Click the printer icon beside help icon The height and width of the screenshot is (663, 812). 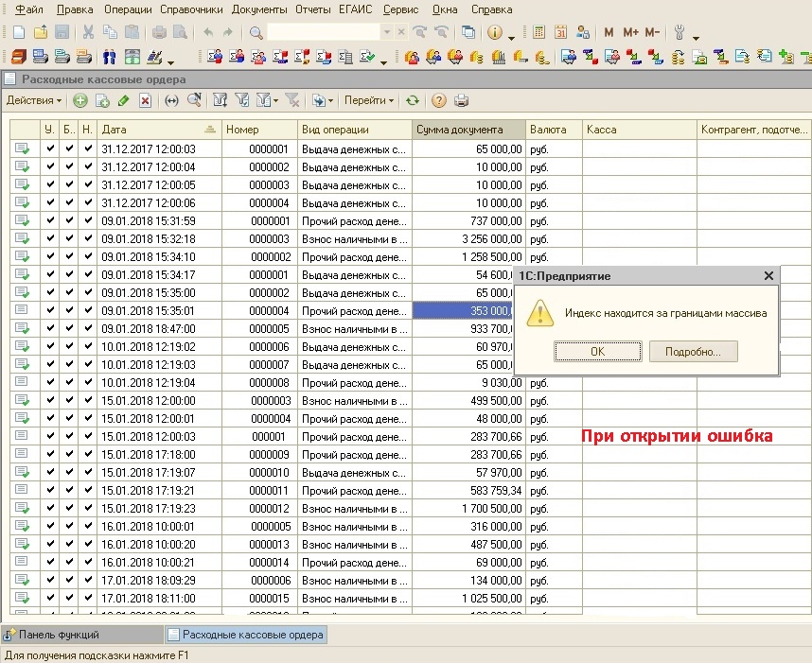click(461, 100)
